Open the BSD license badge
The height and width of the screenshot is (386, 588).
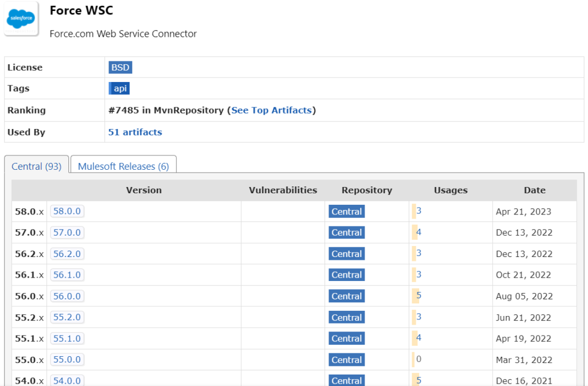pyautogui.click(x=121, y=67)
